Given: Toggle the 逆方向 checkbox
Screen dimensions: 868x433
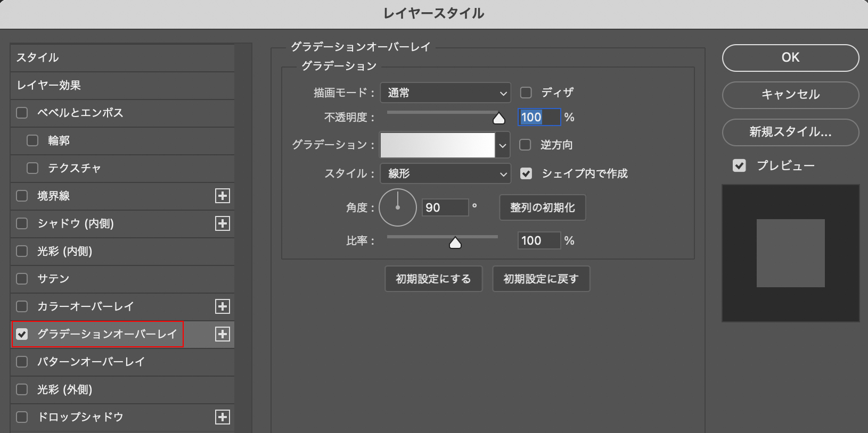Looking at the screenshot, I should coord(526,145).
